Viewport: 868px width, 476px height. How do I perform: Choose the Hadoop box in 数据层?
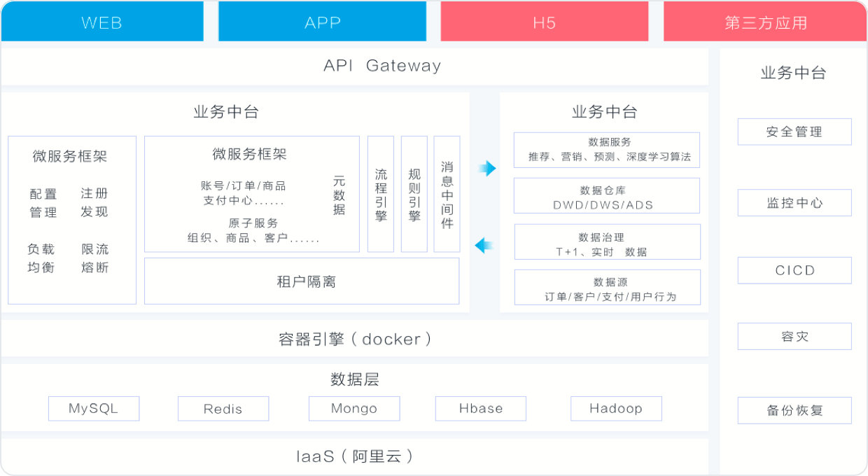click(x=616, y=408)
